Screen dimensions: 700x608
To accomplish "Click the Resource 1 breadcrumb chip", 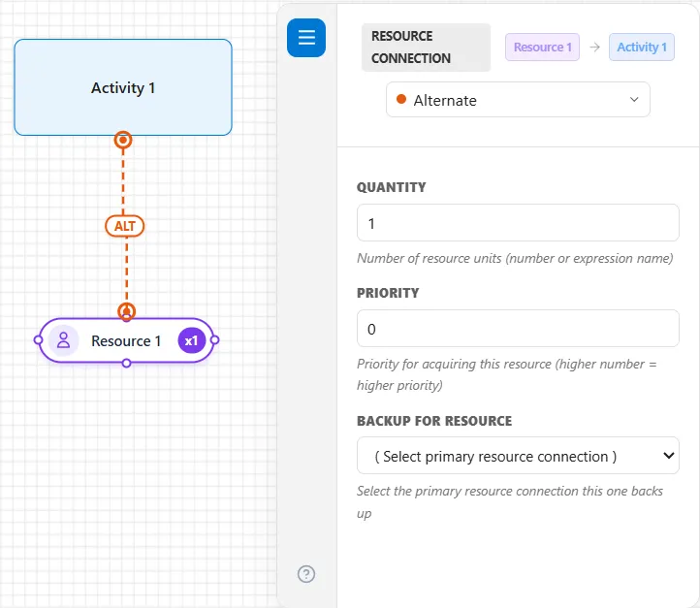I will point(542,47).
